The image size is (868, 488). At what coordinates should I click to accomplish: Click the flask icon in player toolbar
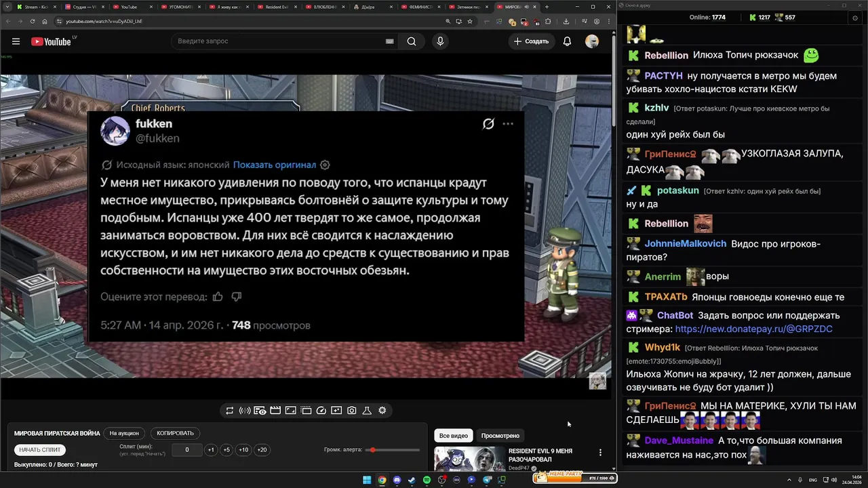tap(366, 410)
